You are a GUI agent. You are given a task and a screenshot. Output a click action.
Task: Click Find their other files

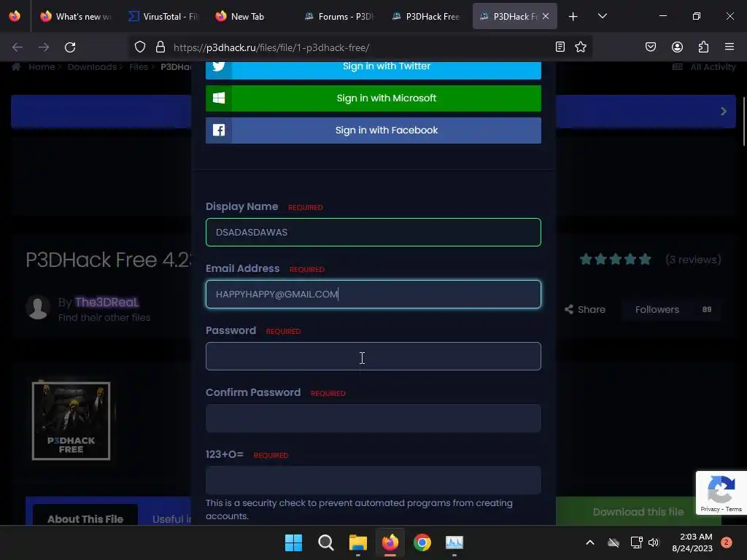[104, 318]
